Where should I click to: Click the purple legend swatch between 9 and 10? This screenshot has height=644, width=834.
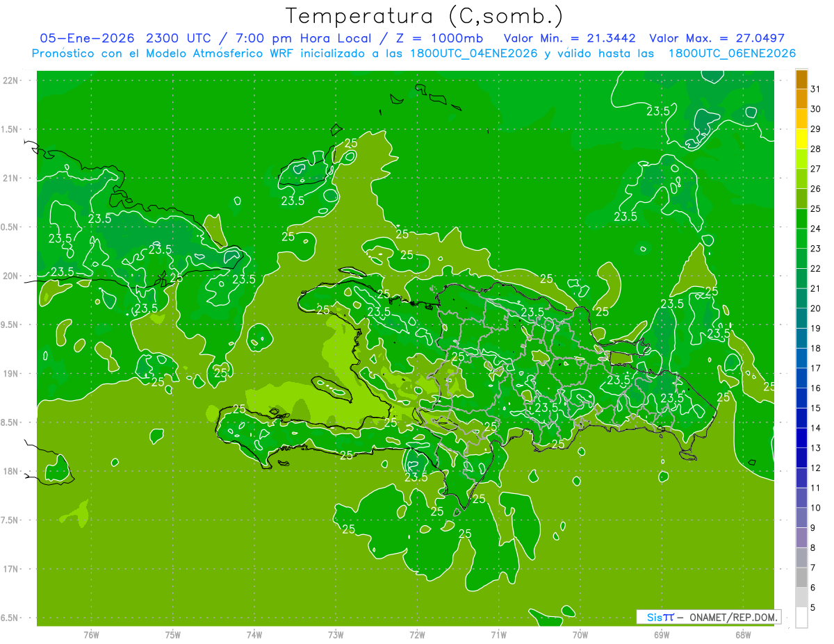(x=801, y=518)
